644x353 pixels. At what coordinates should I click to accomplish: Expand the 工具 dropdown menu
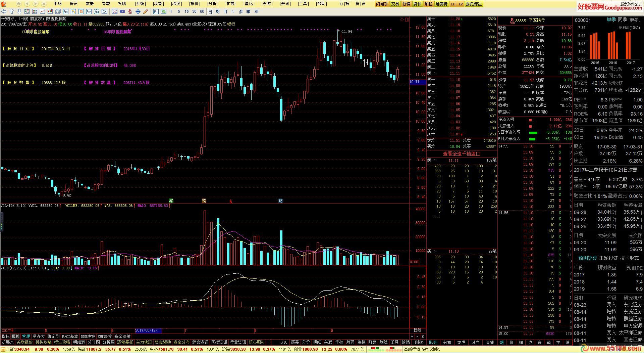[303, 4]
